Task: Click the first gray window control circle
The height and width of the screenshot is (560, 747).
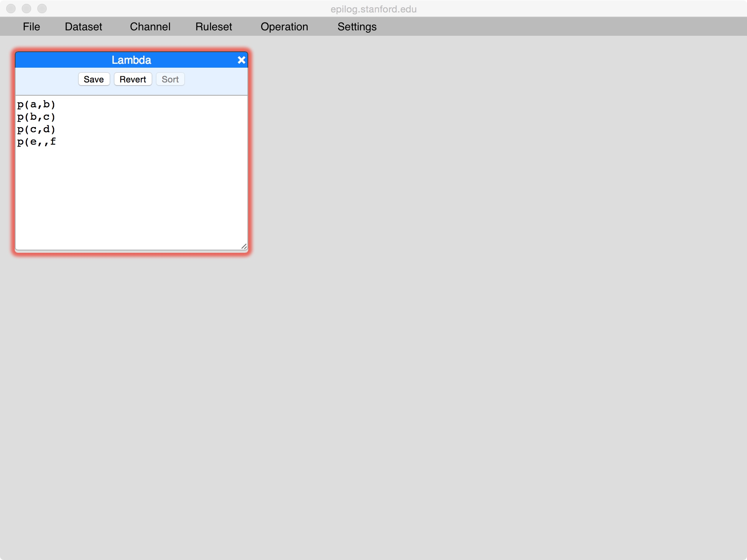Action: pos(11,9)
